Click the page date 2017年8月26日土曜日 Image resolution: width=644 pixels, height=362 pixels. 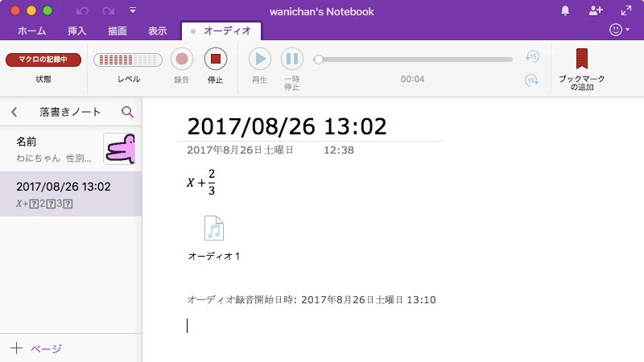coord(240,150)
